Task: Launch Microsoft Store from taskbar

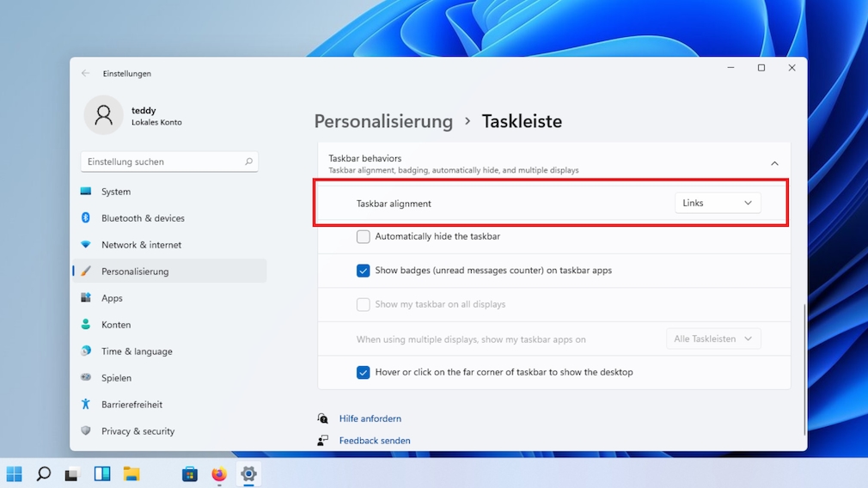Action: 190,474
